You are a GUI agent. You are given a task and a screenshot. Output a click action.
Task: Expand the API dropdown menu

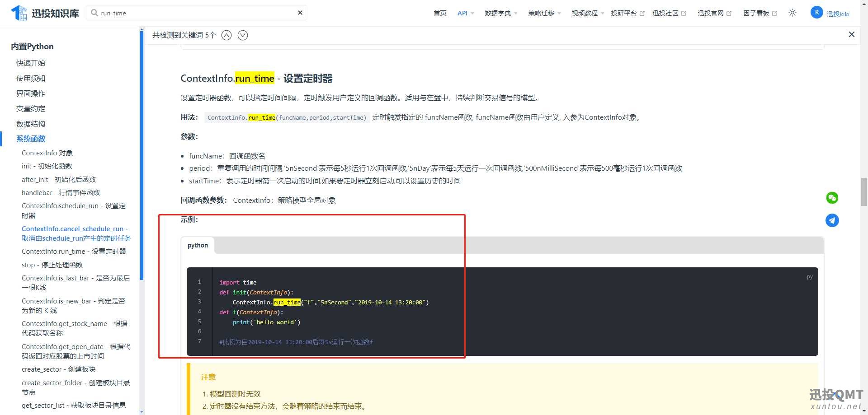click(x=466, y=13)
